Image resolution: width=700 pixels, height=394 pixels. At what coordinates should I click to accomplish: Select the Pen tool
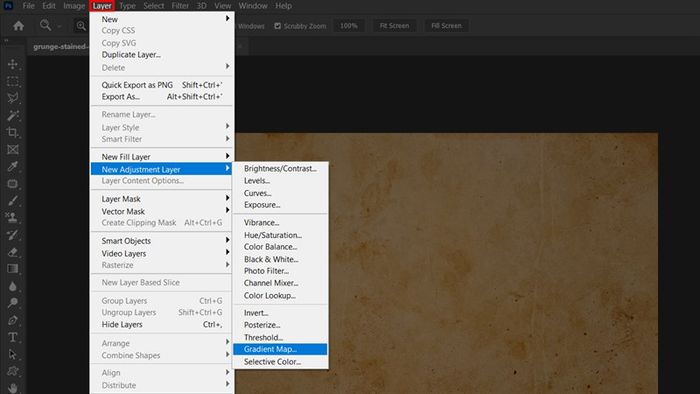pyautogui.click(x=12, y=320)
